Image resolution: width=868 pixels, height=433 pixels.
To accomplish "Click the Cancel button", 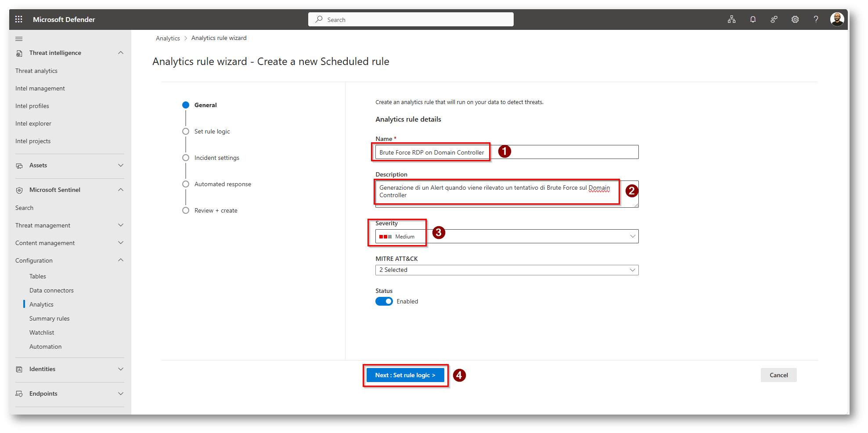I will tap(778, 375).
